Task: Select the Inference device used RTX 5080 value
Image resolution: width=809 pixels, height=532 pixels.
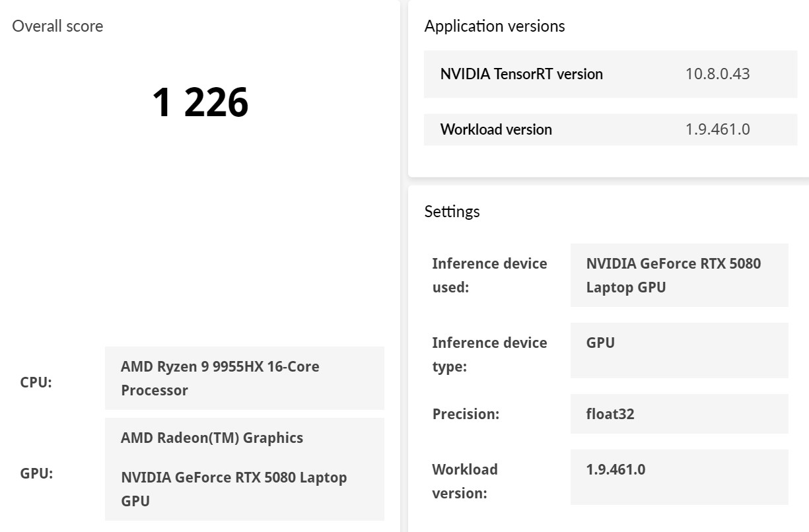Action: pyautogui.click(x=673, y=275)
